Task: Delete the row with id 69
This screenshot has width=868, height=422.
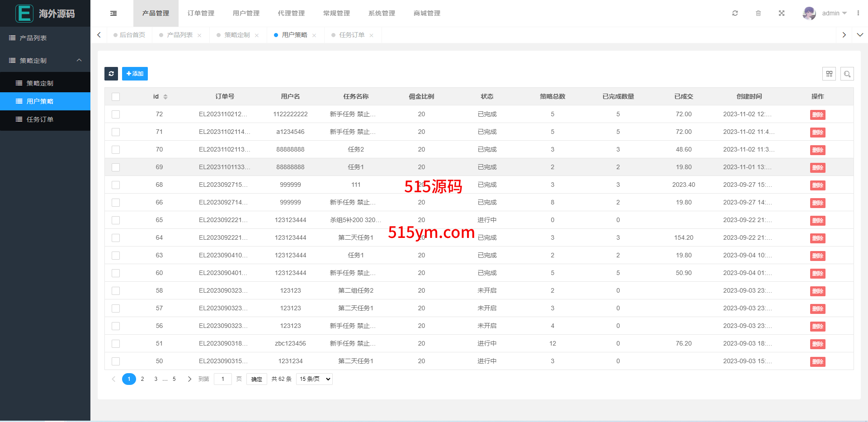Action: pos(817,168)
